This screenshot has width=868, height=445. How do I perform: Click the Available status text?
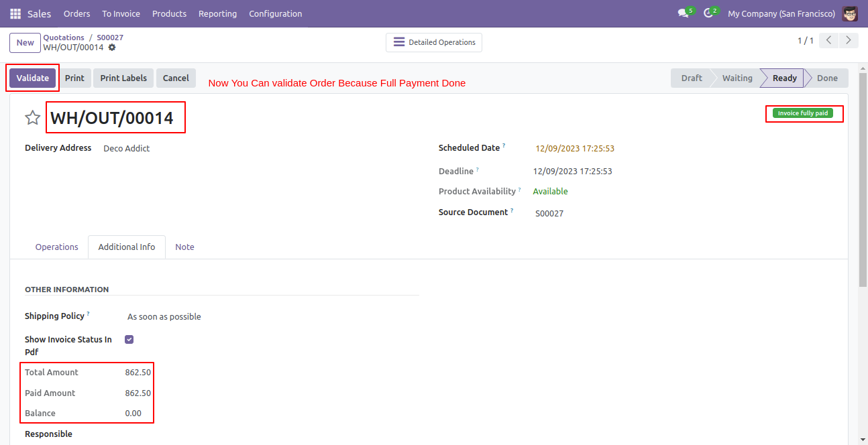pos(551,192)
